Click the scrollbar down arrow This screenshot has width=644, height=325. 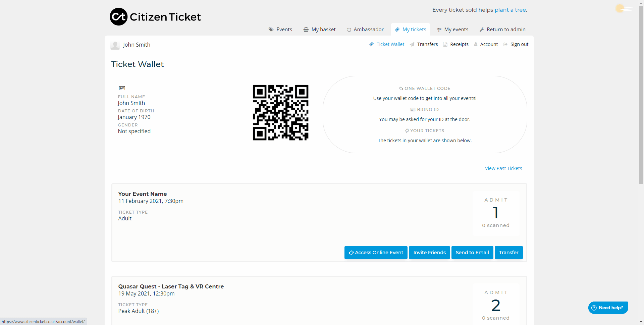(x=641, y=322)
